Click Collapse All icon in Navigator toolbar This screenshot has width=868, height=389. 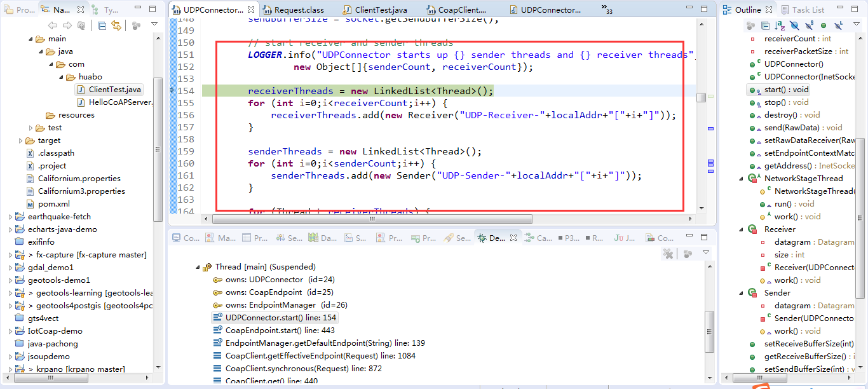pyautogui.click(x=102, y=25)
